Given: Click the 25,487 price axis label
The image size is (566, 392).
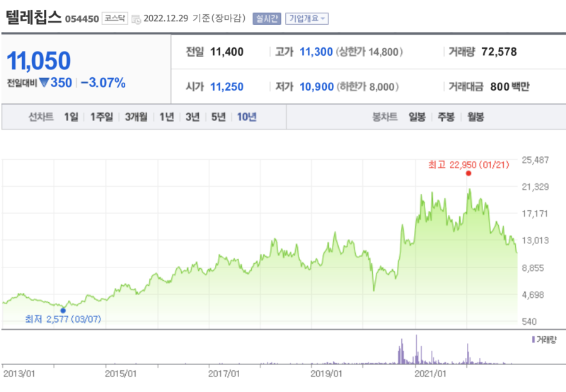Looking at the screenshot, I should 536,160.
